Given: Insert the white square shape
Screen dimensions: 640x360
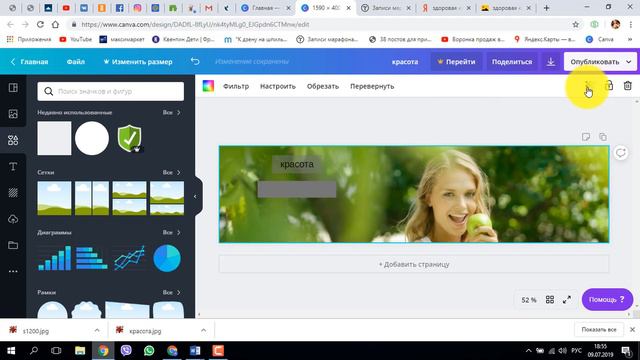Looking at the screenshot, I should click(54, 138).
